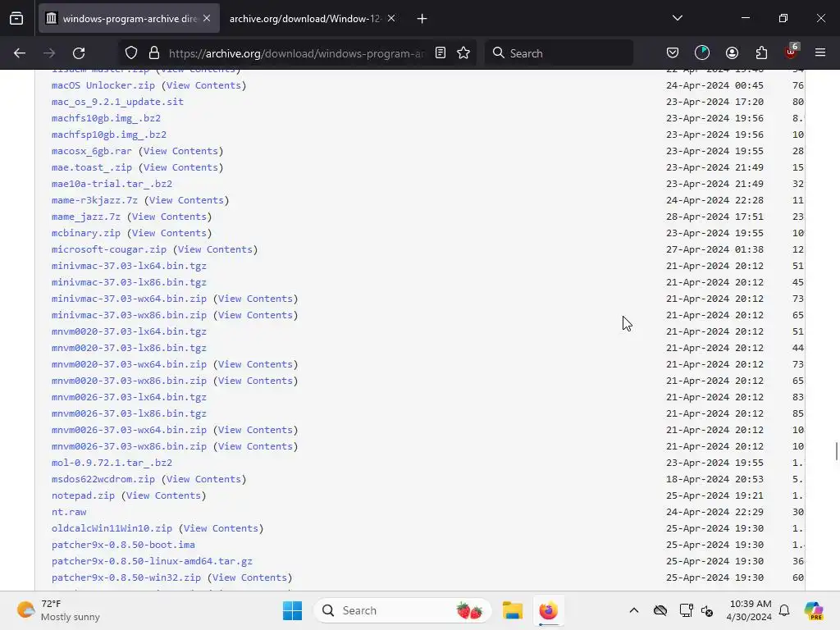
Task: View Contents of minivmac-37.03-wx64.bin.zip
Action: coord(256,299)
